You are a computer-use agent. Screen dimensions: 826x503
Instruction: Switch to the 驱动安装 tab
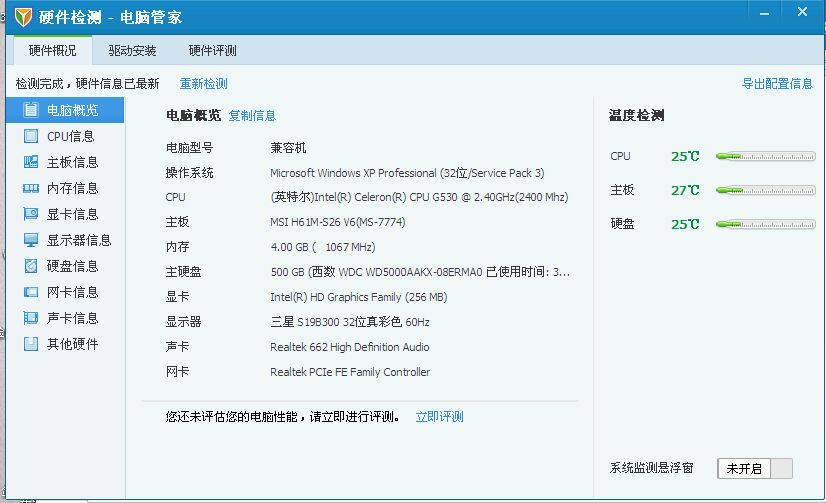[132, 51]
